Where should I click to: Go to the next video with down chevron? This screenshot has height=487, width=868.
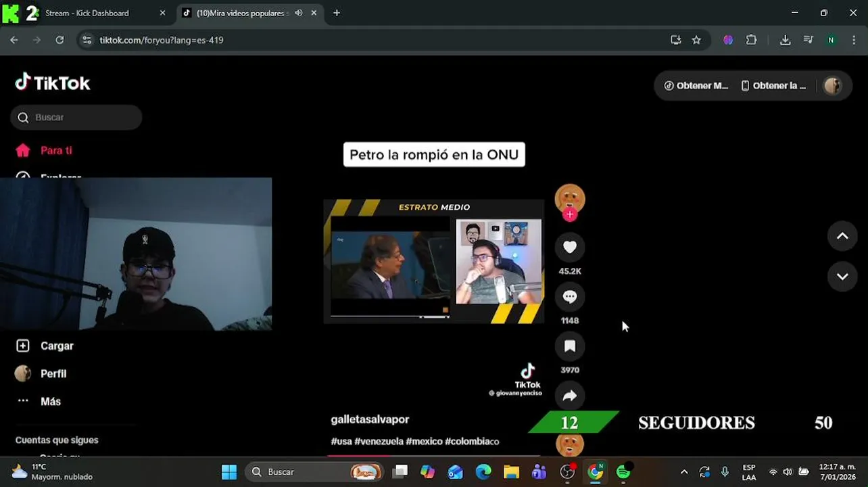[842, 276]
